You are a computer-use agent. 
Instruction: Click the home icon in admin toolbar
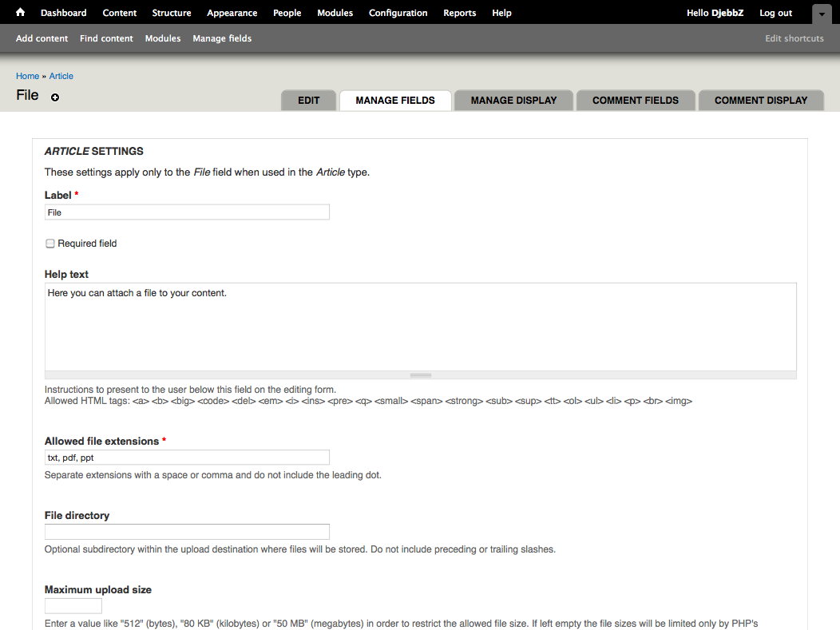pyautogui.click(x=21, y=13)
